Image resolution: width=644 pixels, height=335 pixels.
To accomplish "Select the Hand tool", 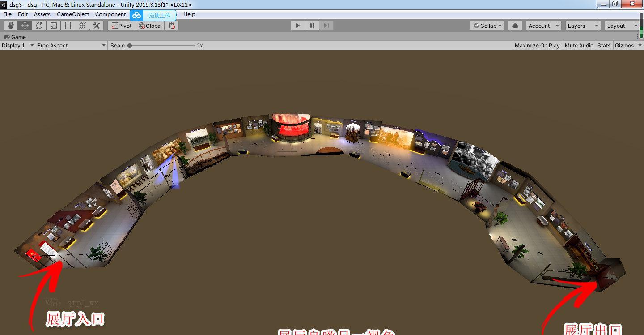I will 11,26.
